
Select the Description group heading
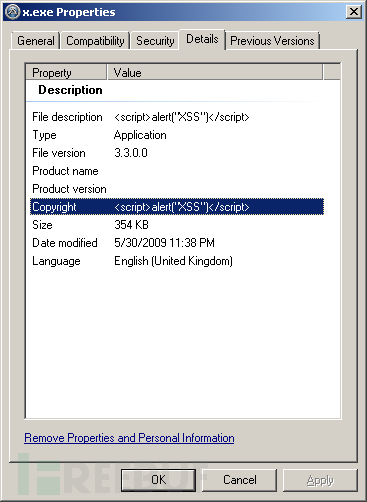[x=70, y=90]
